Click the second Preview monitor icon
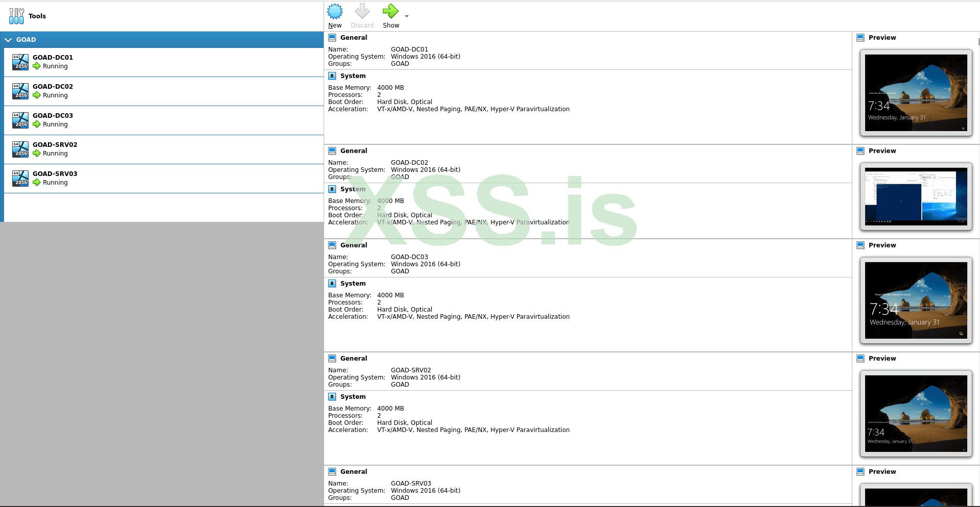980x507 pixels. [861, 151]
